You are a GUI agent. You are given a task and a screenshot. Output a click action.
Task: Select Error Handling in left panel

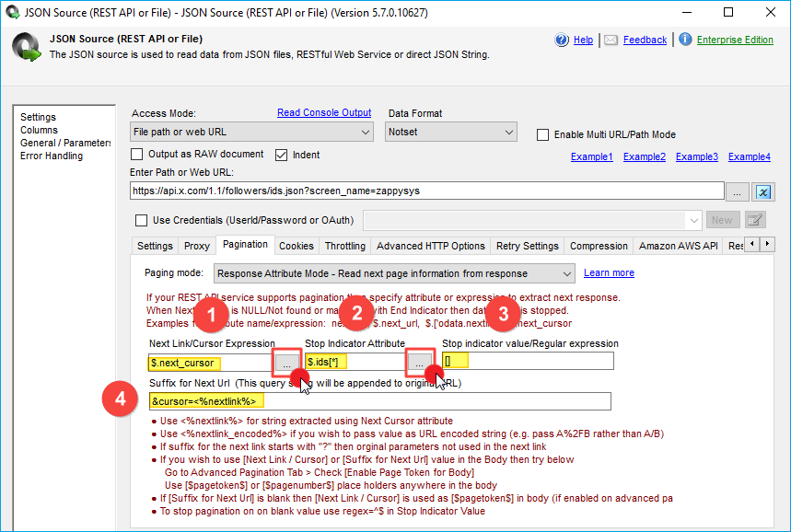(52, 156)
